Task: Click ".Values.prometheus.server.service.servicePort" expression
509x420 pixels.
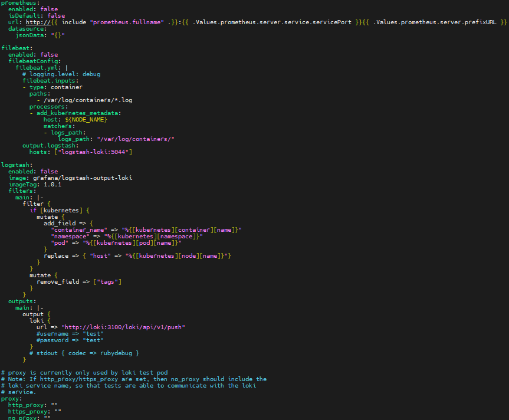Action: pos(272,22)
